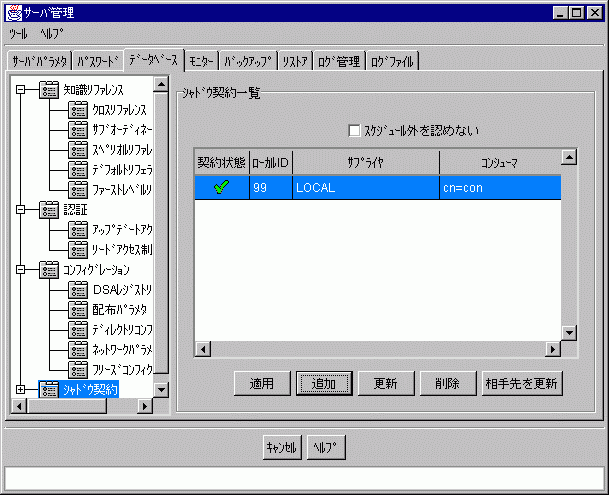This screenshot has height=495, width=609.
Task: Click tree panel scroll down arrow
Action: point(161,390)
